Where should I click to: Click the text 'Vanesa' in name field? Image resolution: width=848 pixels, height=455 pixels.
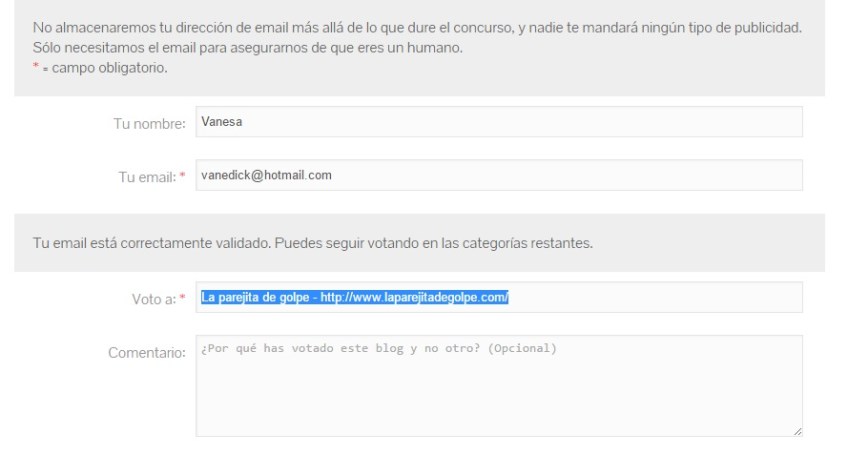(x=222, y=122)
